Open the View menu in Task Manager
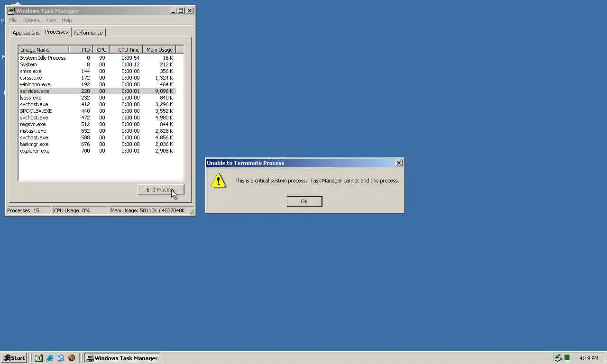 pyautogui.click(x=51, y=20)
